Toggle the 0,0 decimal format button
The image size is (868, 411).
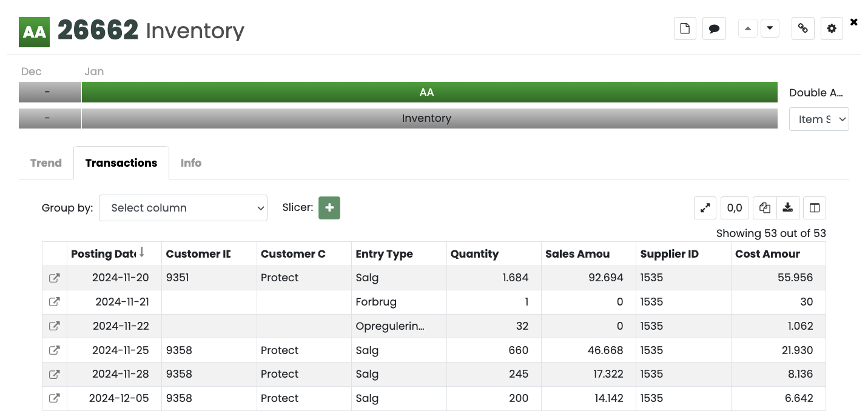point(734,208)
